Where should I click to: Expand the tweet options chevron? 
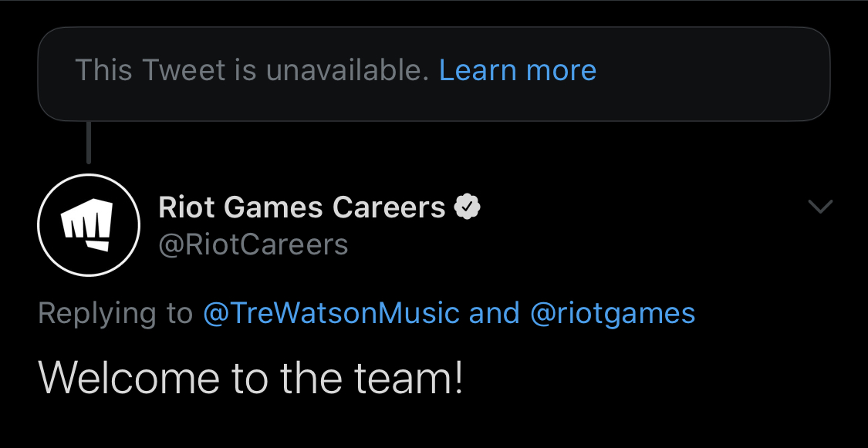coord(820,207)
